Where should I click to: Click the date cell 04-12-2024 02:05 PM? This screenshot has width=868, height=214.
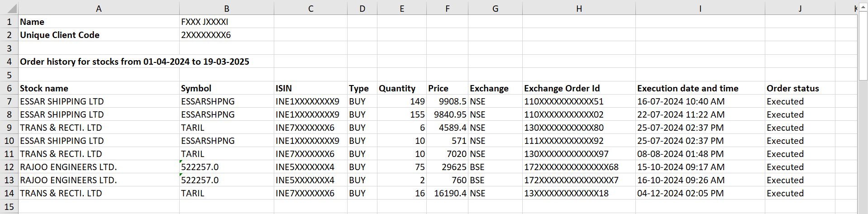(700, 193)
